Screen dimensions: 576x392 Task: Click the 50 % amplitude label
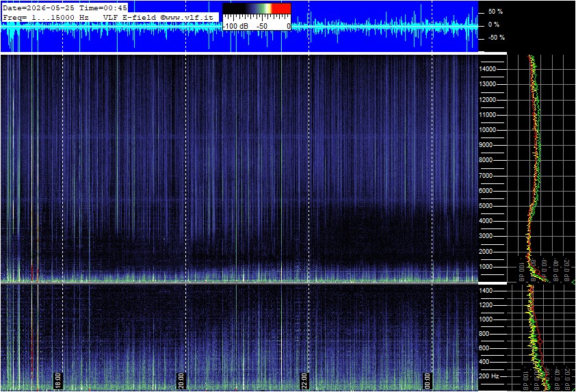(x=495, y=12)
